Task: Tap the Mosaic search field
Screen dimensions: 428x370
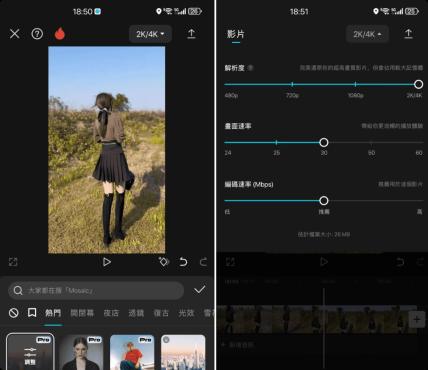Action: coord(96,290)
